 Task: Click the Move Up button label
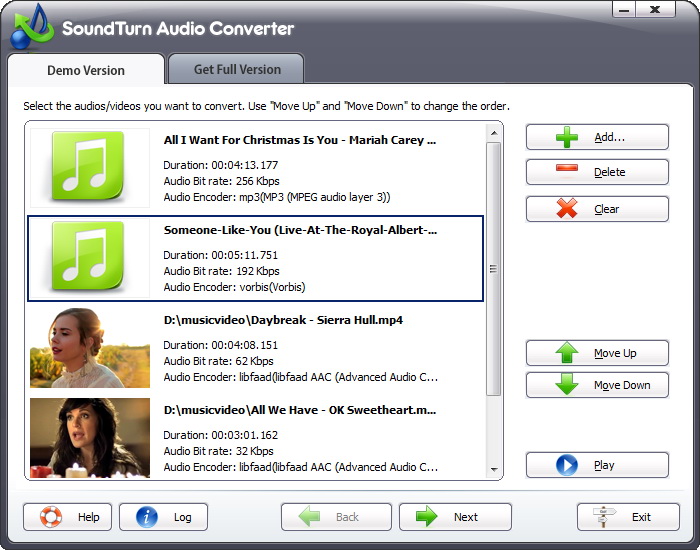[x=615, y=353]
